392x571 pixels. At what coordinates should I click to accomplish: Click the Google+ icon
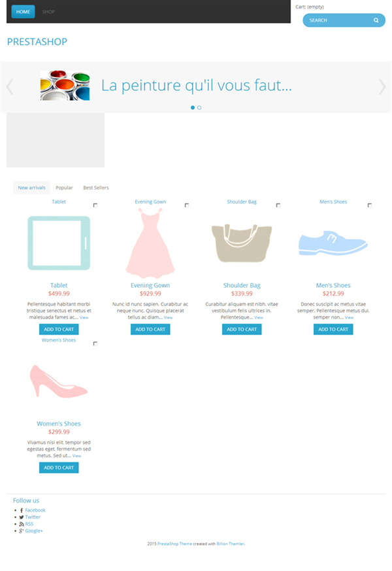click(22, 531)
